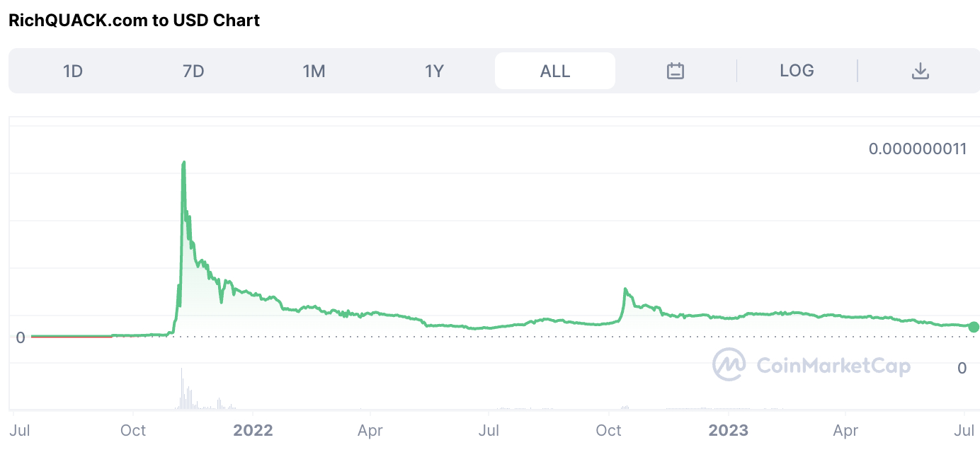This screenshot has width=980, height=457.
Task: Click the '2022' x-axis label
Action: click(x=253, y=430)
